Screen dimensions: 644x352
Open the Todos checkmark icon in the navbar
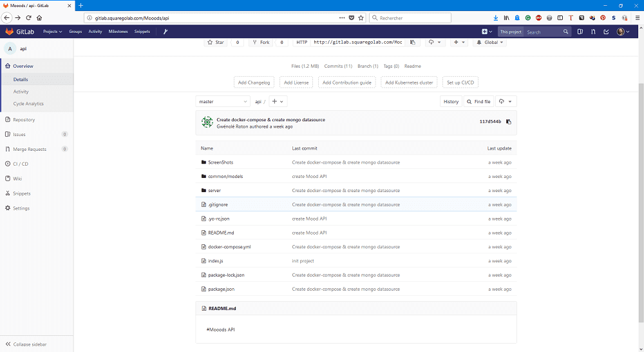[606, 32]
